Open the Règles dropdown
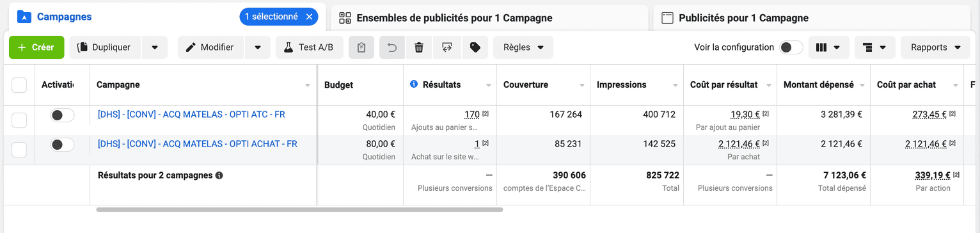Image resolution: width=980 pixels, height=233 pixels. [x=523, y=47]
